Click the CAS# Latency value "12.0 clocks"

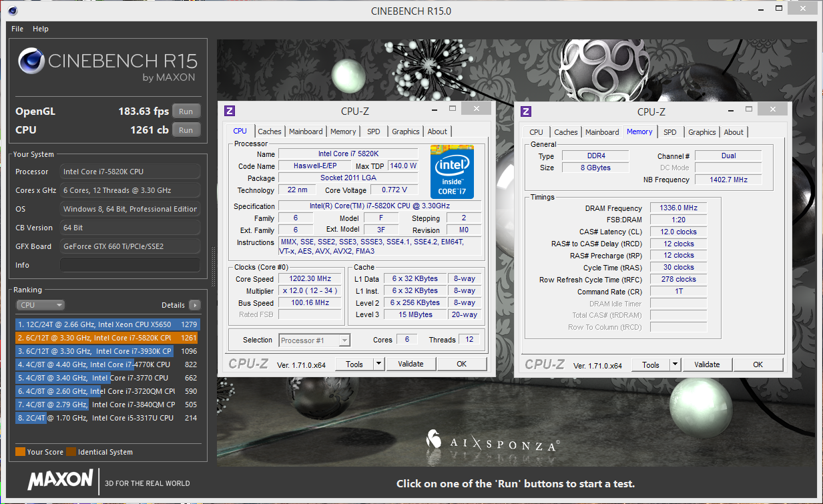[678, 232]
